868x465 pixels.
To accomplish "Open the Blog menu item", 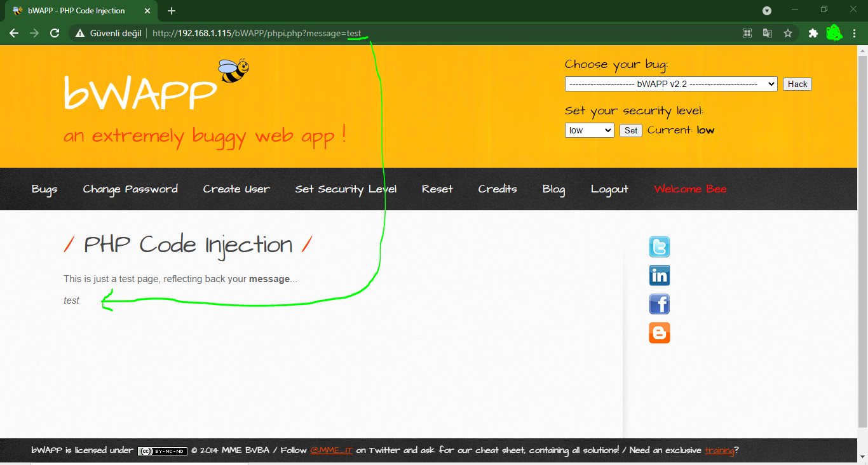I will 553,189.
